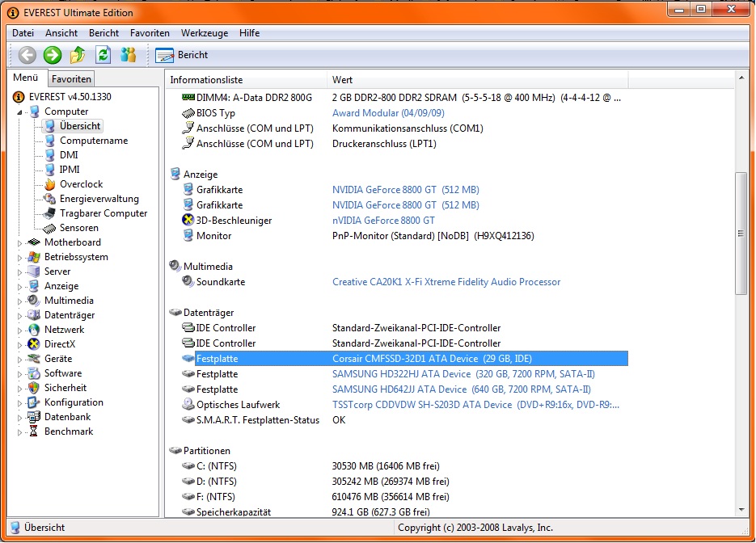Click the Back arrow toolbar icon
The image size is (756, 543).
(27, 55)
